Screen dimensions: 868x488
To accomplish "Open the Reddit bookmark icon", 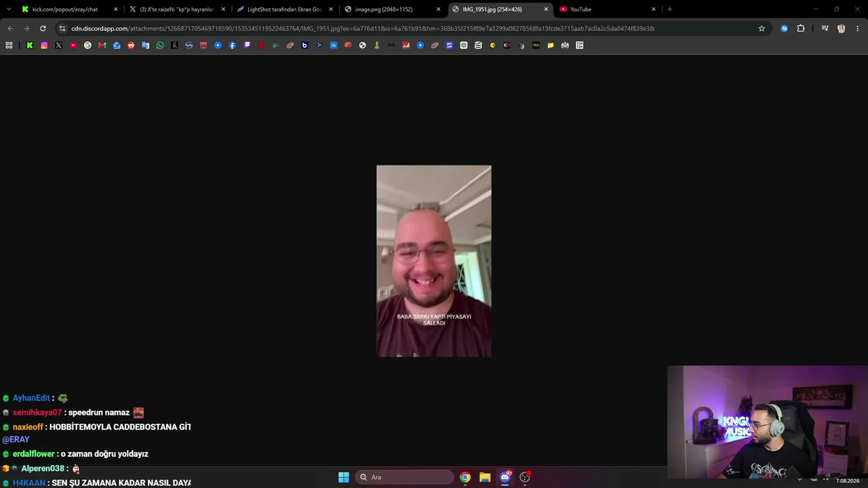I will click(x=131, y=45).
